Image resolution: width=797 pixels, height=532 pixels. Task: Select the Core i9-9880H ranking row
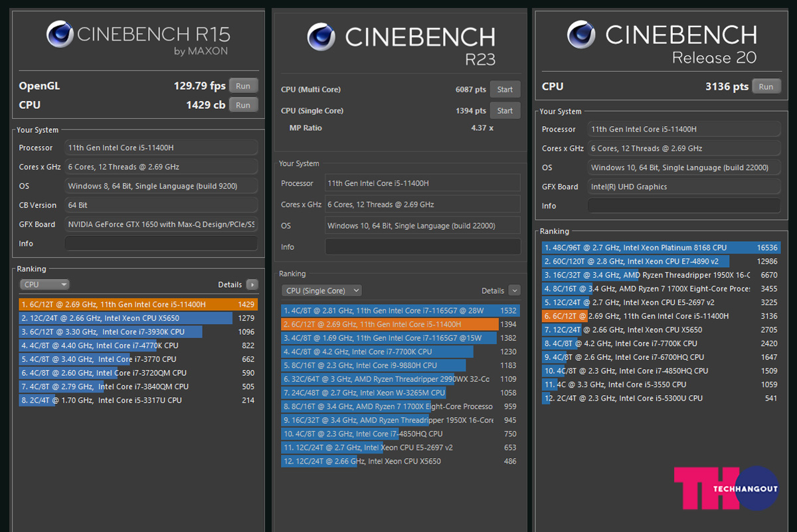pos(400,365)
